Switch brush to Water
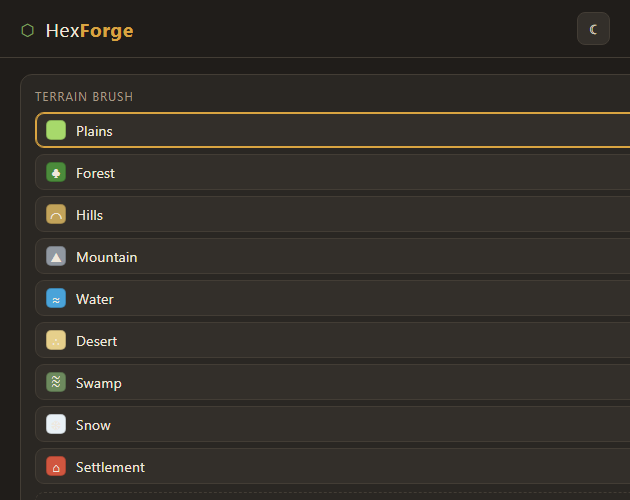The height and width of the screenshot is (500, 630). point(333,298)
